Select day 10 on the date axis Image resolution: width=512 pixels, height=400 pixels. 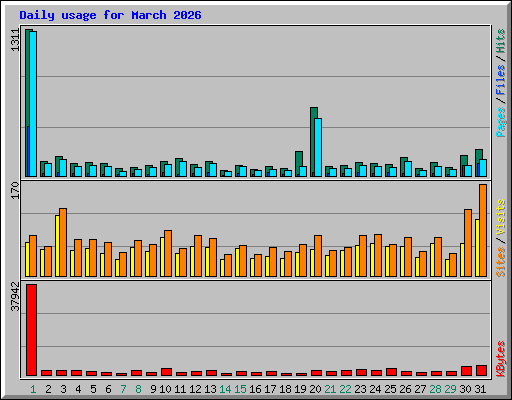tap(165, 389)
